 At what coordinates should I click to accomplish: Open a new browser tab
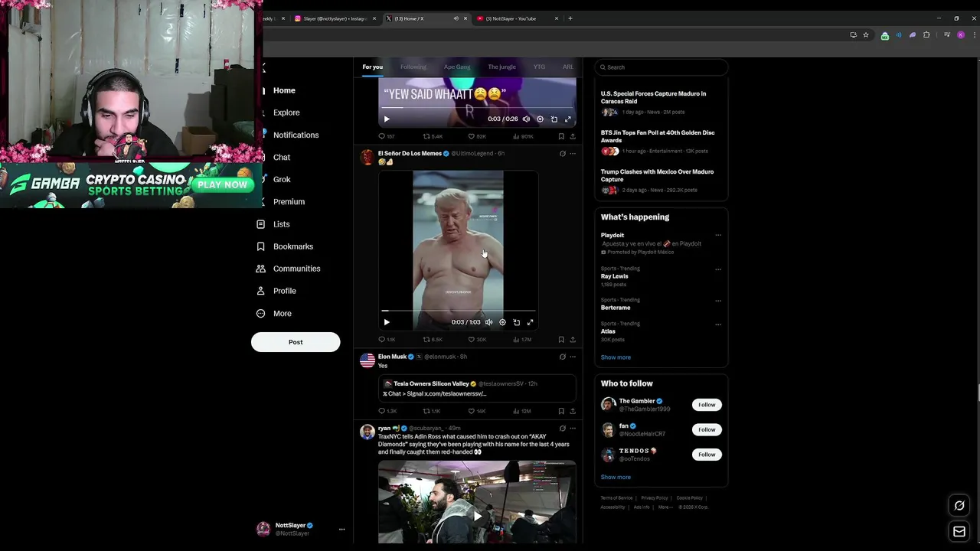click(570, 18)
